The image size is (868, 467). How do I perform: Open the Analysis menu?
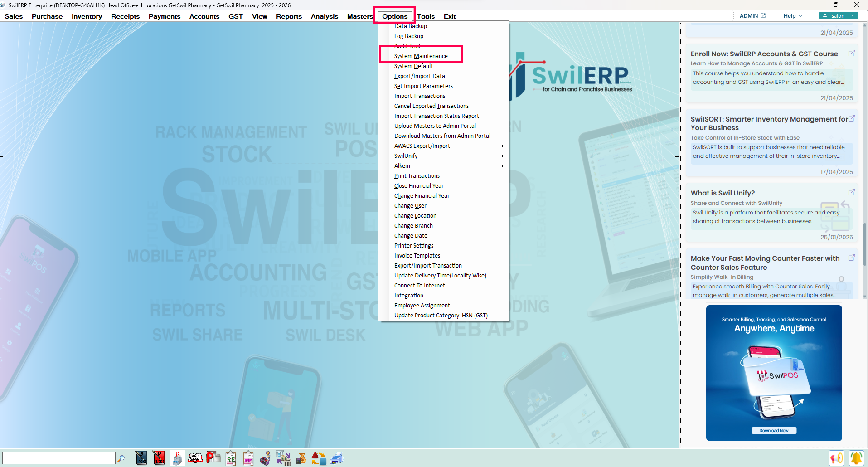325,16
